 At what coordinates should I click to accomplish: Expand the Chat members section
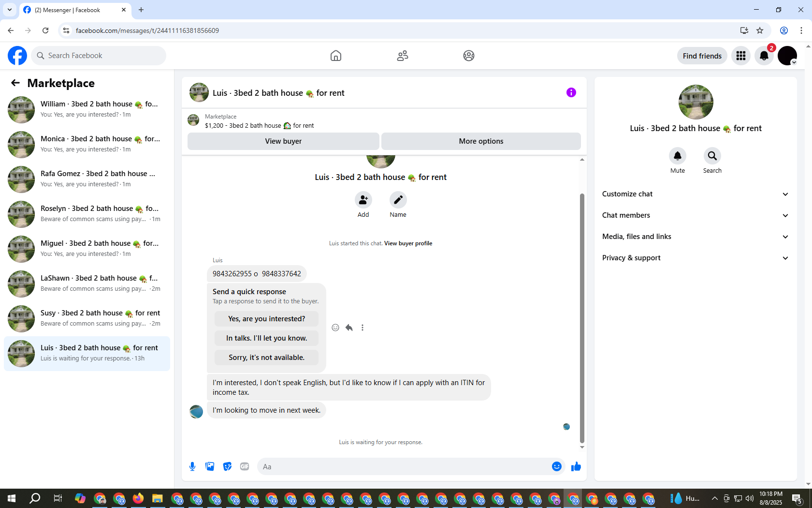pyautogui.click(x=696, y=215)
